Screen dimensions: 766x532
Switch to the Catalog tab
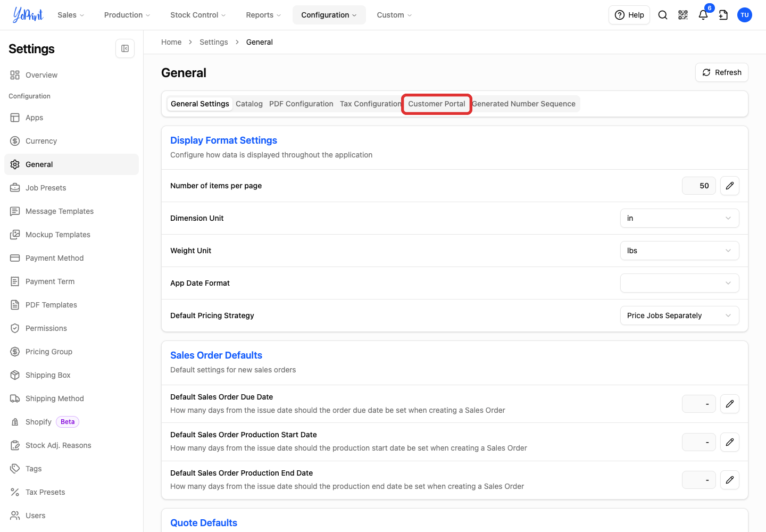click(249, 104)
